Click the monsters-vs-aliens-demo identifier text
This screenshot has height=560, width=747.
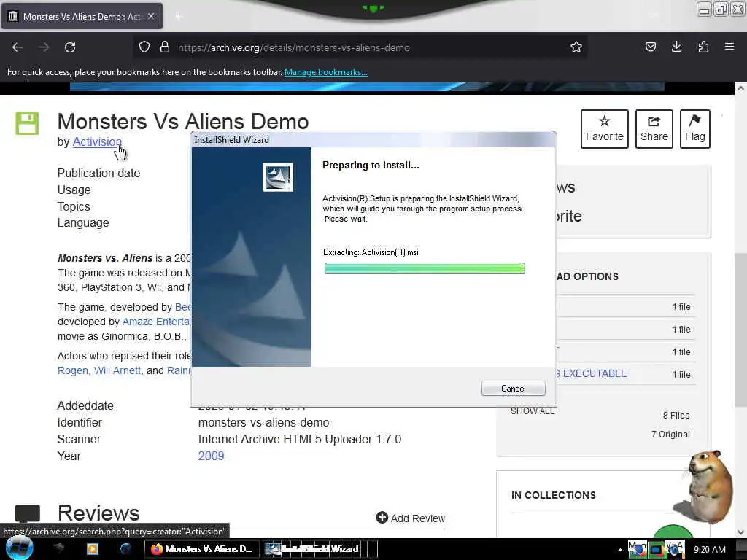(x=263, y=422)
